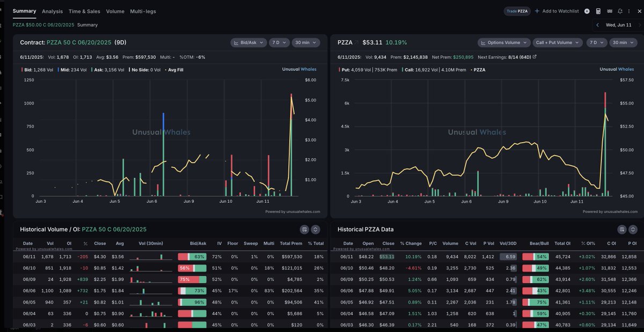Click the $597,530 total premium cell
The height and width of the screenshot is (332, 644).
292,256
